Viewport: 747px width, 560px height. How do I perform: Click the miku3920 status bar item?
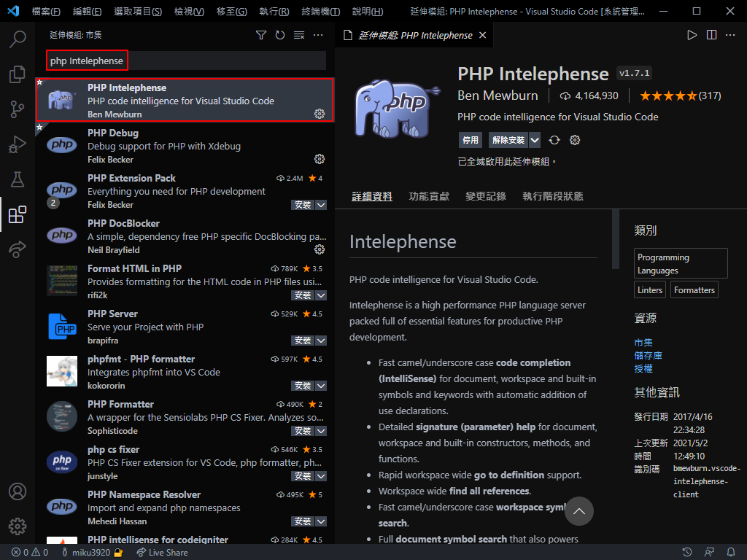(x=91, y=553)
